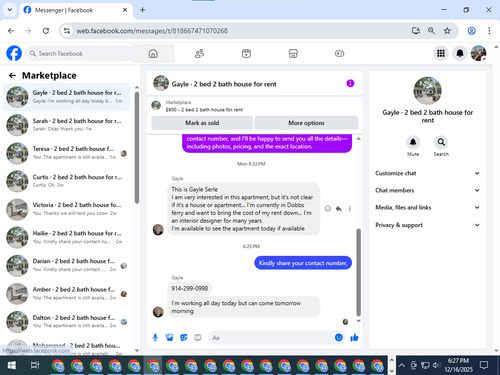Open Sarah conversation in list
Image resolution: width=500 pixels, height=375 pixels.
tap(66, 125)
